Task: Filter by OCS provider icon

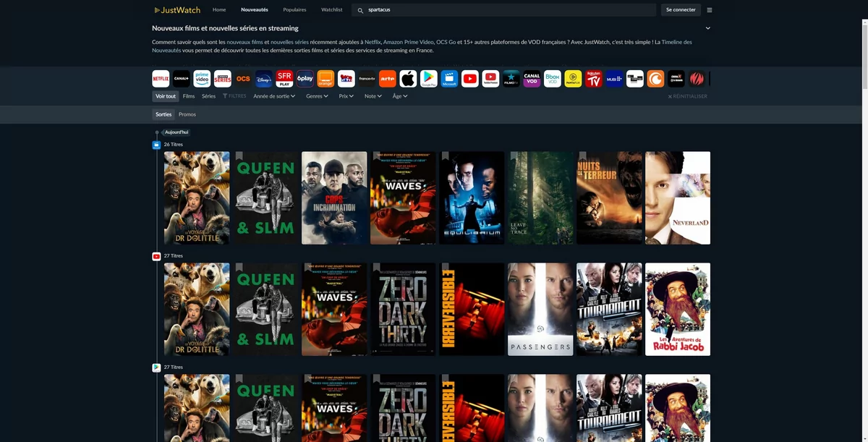Action: pyautogui.click(x=243, y=79)
